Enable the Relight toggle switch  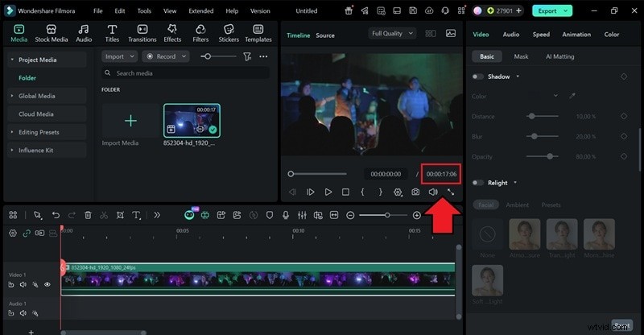[x=477, y=183]
